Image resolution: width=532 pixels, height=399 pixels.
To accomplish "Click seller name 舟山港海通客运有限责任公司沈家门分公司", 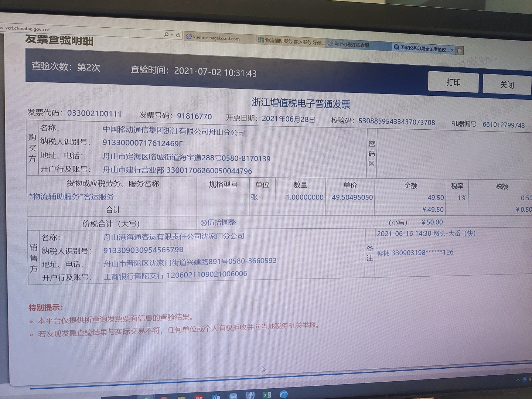I will coord(174,236).
